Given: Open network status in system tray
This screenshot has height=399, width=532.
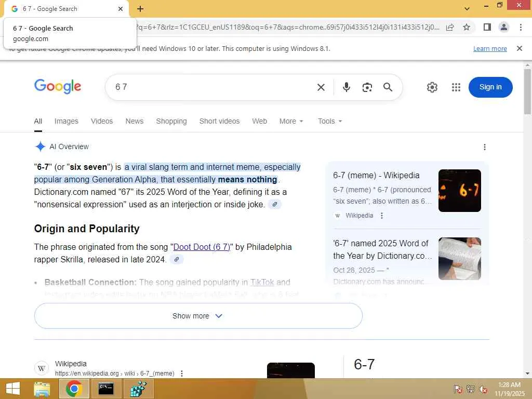Looking at the screenshot, I should point(471,389).
